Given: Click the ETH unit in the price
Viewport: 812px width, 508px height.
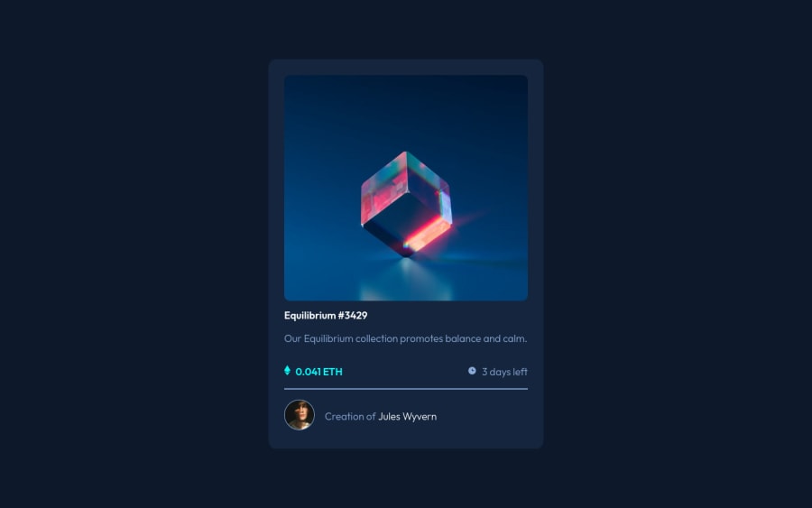Looking at the screenshot, I should (333, 372).
